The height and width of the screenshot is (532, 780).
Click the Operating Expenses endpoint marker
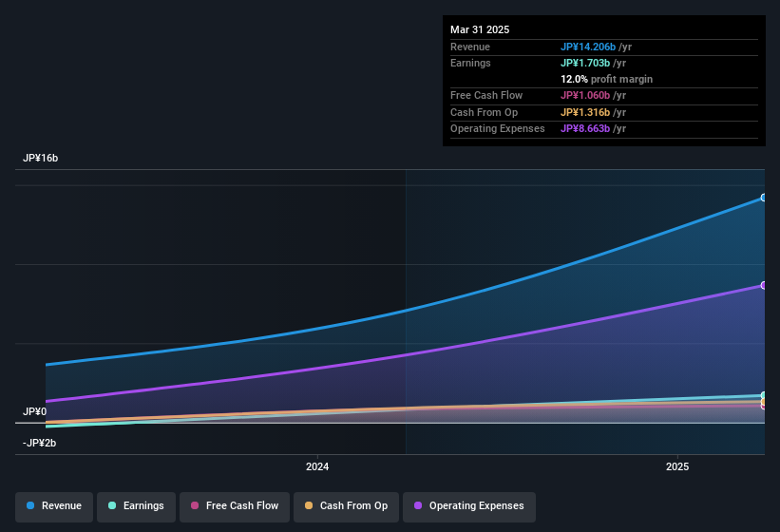(764, 285)
